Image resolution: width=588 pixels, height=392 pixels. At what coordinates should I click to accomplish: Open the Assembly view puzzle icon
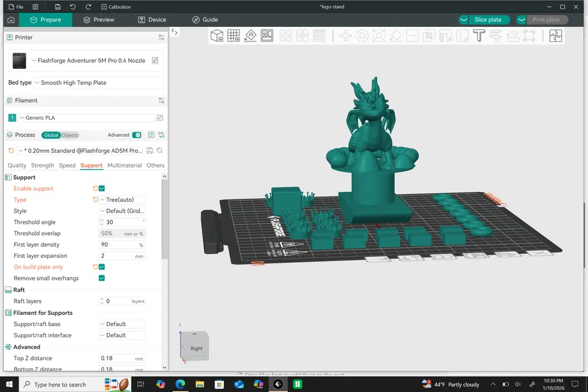pyautogui.click(x=555, y=36)
